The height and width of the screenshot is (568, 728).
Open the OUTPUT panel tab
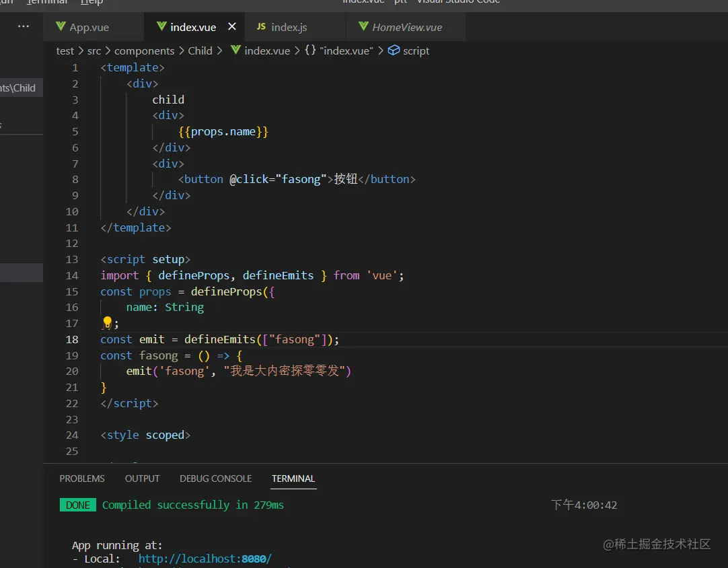142,478
